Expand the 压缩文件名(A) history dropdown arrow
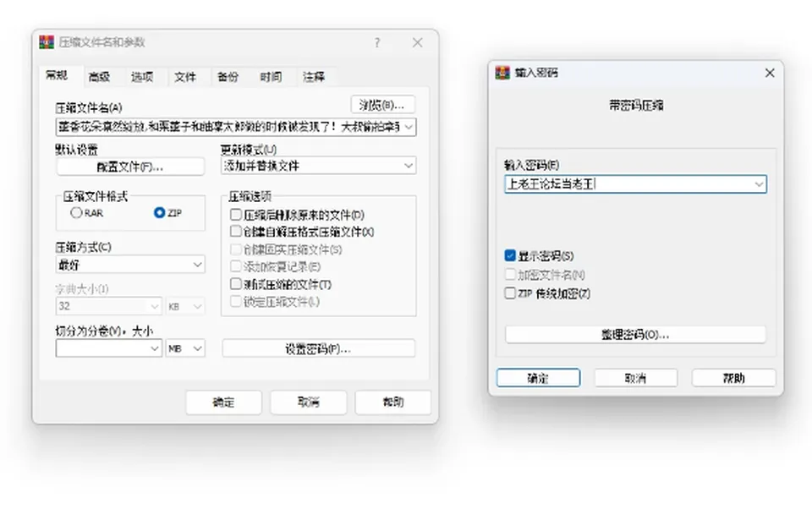 point(409,127)
